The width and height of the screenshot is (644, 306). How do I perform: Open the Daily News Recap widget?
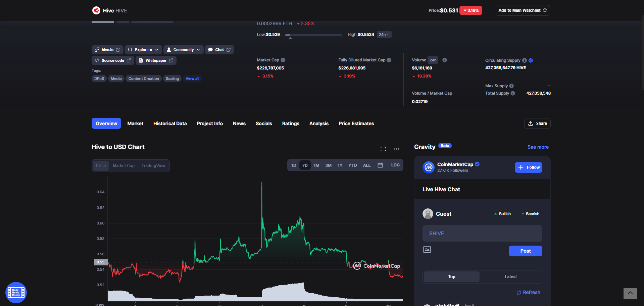point(16,293)
